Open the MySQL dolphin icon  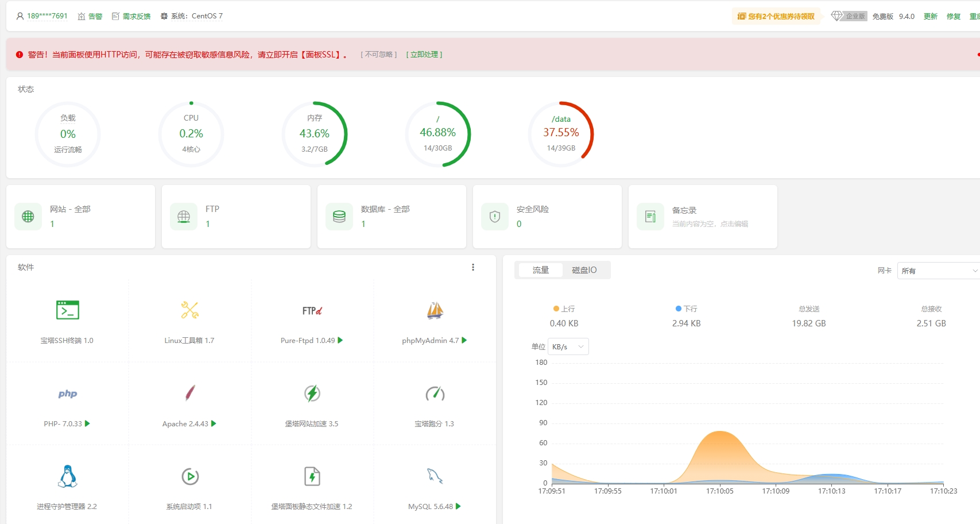(x=435, y=476)
